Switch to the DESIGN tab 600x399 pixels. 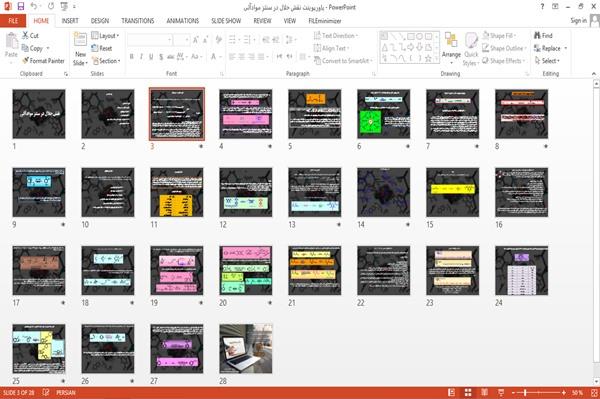(x=100, y=21)
